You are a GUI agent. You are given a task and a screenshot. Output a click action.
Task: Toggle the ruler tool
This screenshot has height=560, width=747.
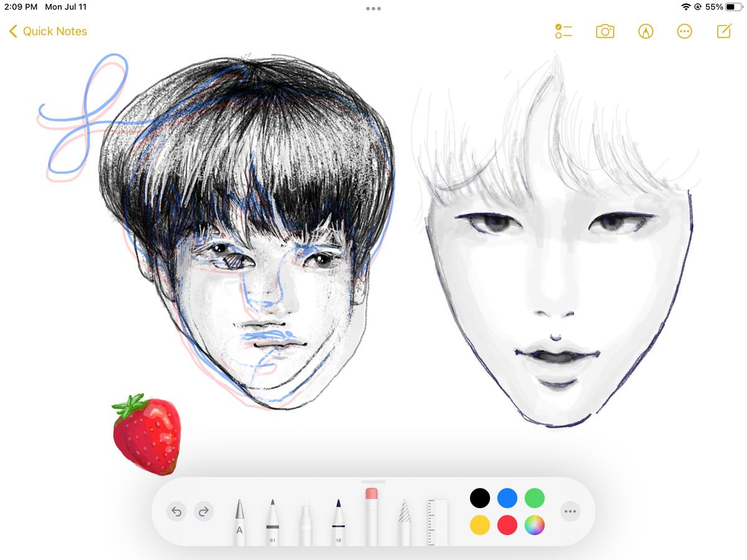[438, 523]
